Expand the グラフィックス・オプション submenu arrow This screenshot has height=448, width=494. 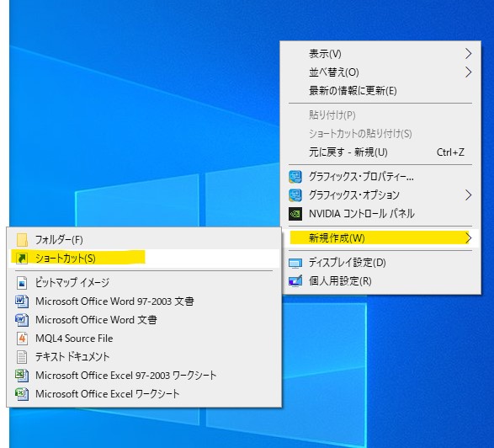click(468, 195)
